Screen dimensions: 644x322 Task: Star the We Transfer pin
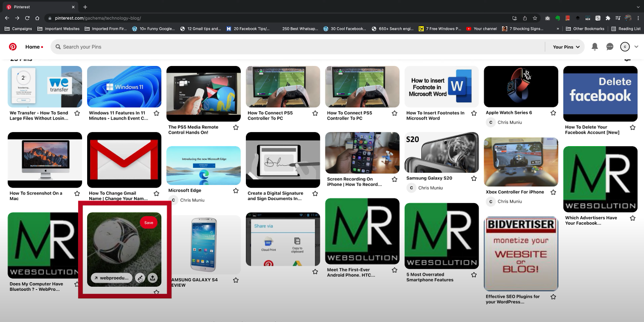click(x=77, y=113)
